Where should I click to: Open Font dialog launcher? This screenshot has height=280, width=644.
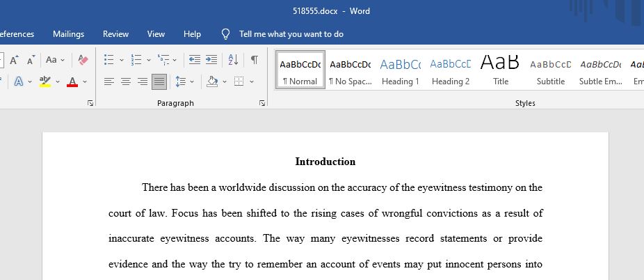point(90,104)
